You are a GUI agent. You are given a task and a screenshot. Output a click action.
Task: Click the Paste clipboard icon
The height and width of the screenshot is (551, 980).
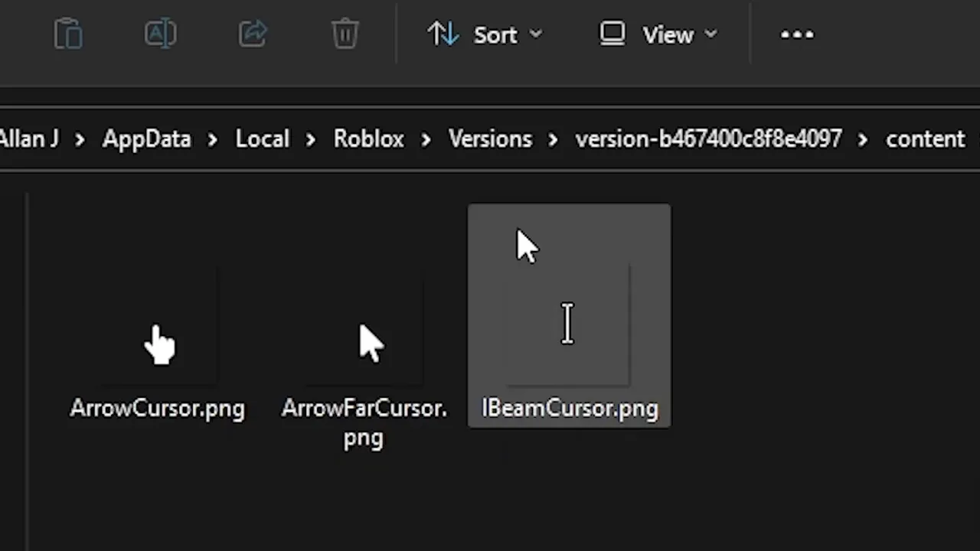click(x=68, y=34)
